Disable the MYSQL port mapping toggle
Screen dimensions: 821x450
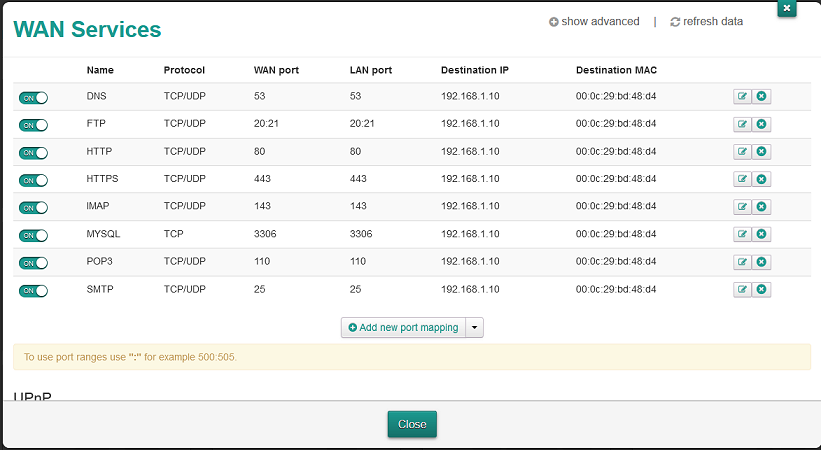33,236
